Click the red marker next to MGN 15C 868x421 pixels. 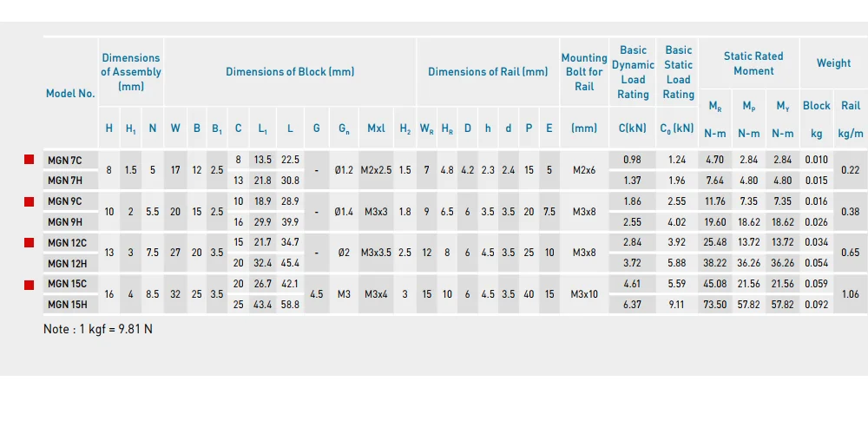coord(29,285)
